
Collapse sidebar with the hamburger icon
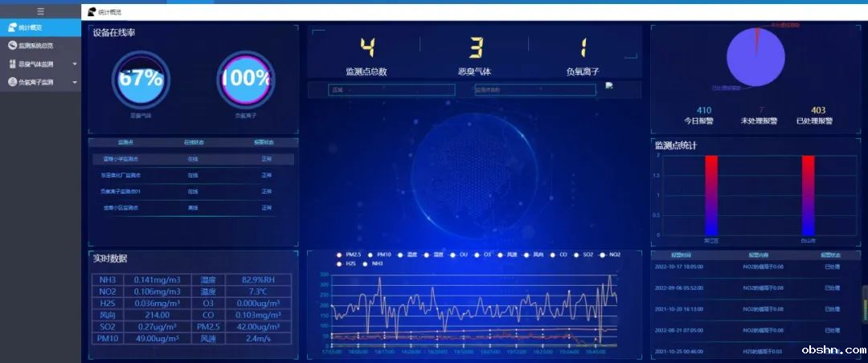(x=40, y=11)
